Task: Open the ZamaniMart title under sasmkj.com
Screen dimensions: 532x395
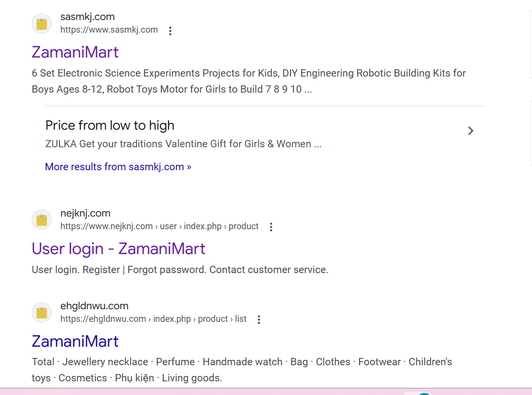Action: pyautogui.click(x=75, y=52)
